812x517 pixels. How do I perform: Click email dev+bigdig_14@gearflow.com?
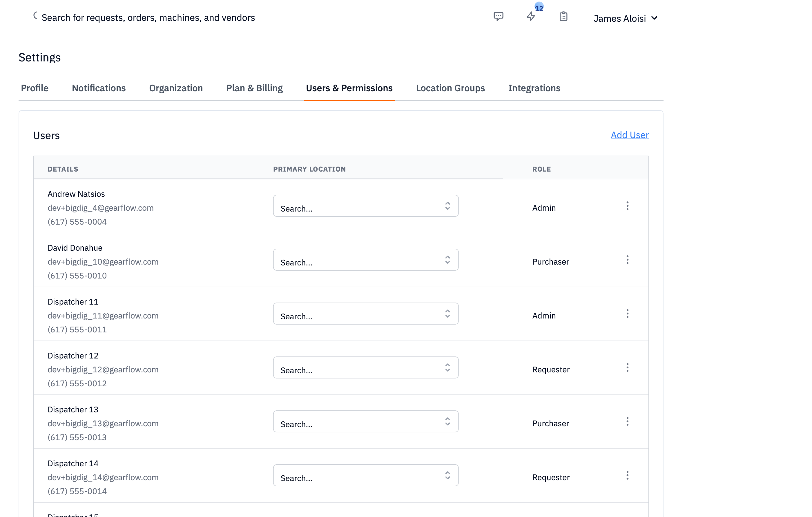pyautogui.click(x=103, y=478)
